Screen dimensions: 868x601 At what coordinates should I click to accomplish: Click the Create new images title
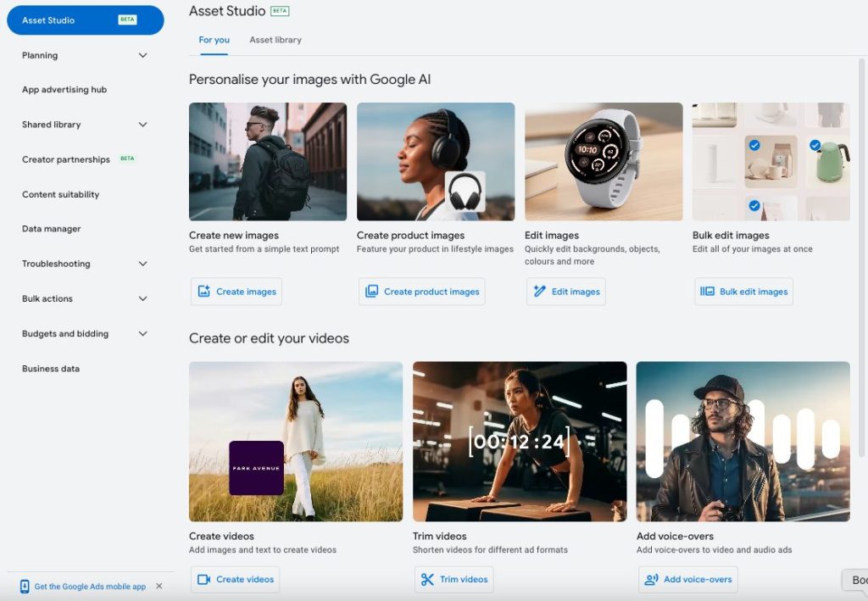click(x=234, y=235)
